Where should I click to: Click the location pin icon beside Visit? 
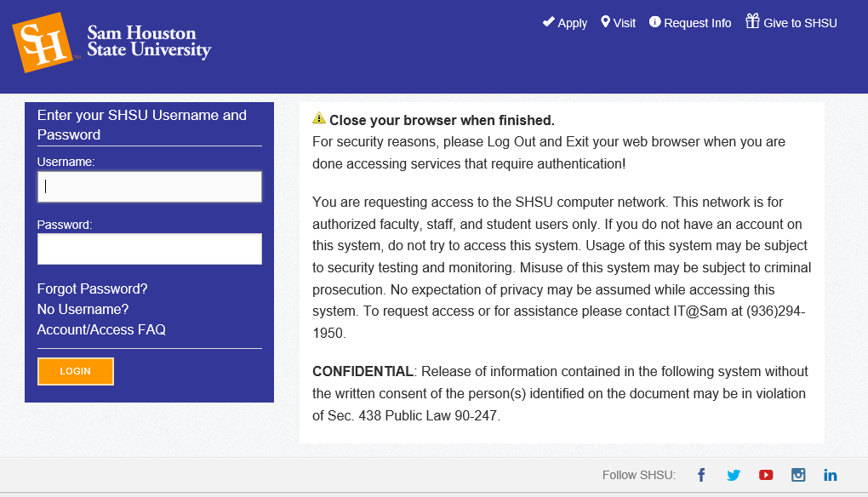[606, 21]
